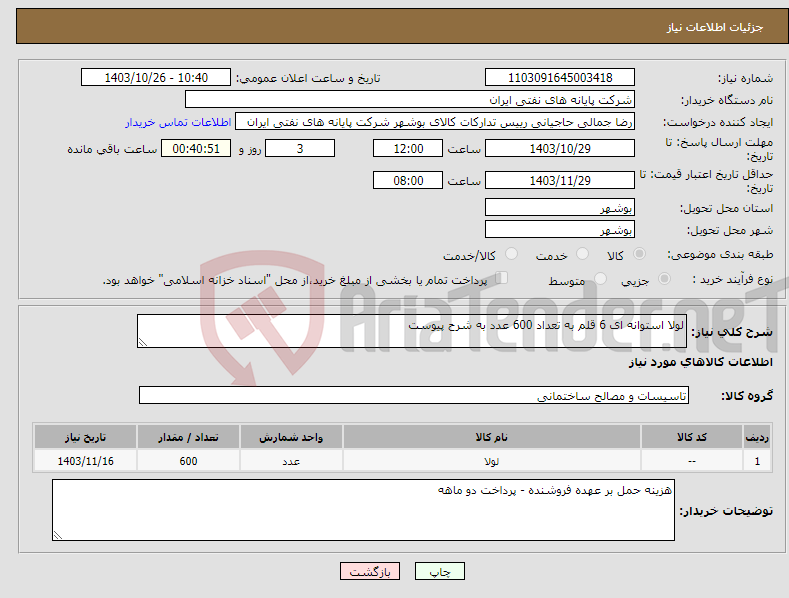Click the unit cell عدد
789x598 pixels.
coord(291,461)
